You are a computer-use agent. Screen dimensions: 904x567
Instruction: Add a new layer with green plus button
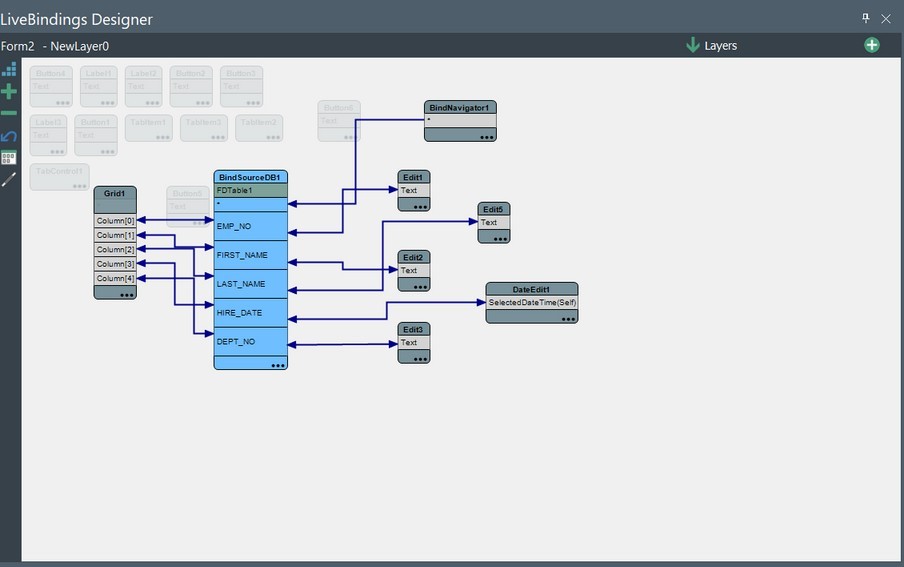coord(872,45)
